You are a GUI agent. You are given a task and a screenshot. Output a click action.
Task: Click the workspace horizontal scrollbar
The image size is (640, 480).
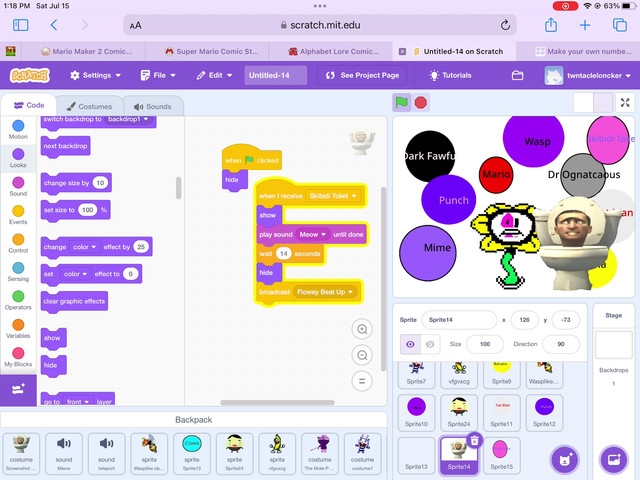278,402
